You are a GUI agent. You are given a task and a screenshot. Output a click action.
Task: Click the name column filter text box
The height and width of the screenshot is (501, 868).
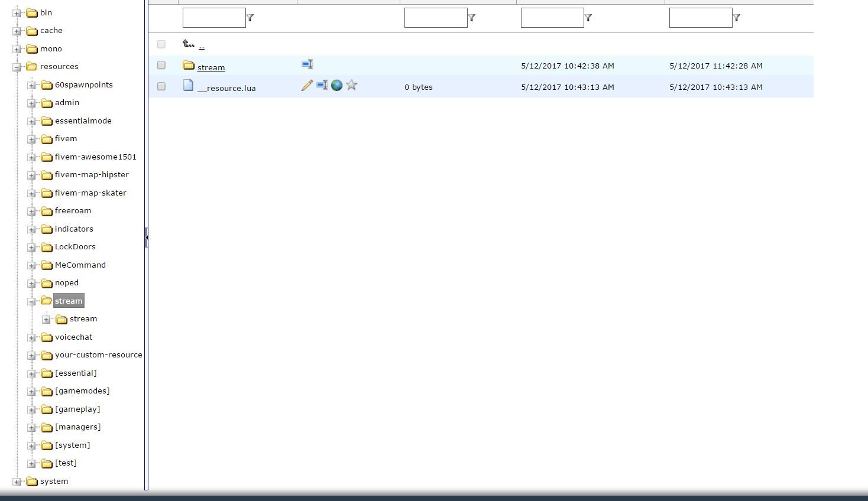click(214, 18)
